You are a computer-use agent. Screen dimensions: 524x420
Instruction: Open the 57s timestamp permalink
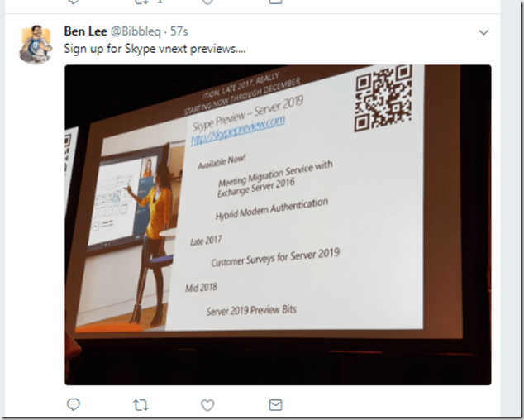pyautogui.click(x=179, y=31)
